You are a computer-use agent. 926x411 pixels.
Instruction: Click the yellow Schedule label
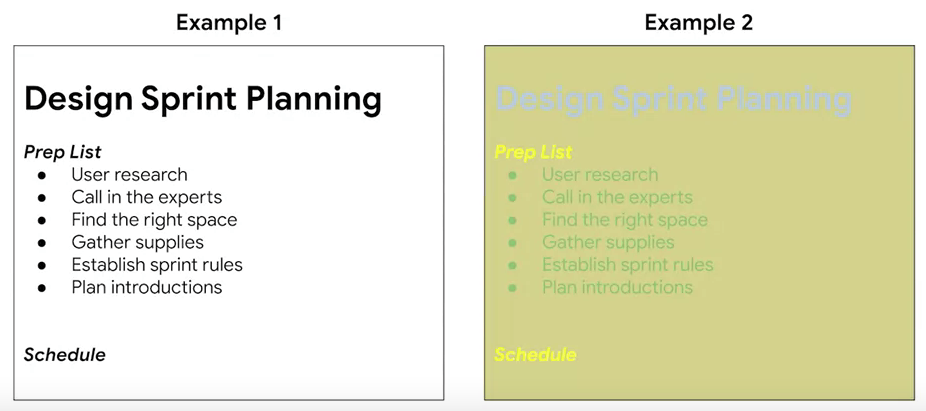535,355
